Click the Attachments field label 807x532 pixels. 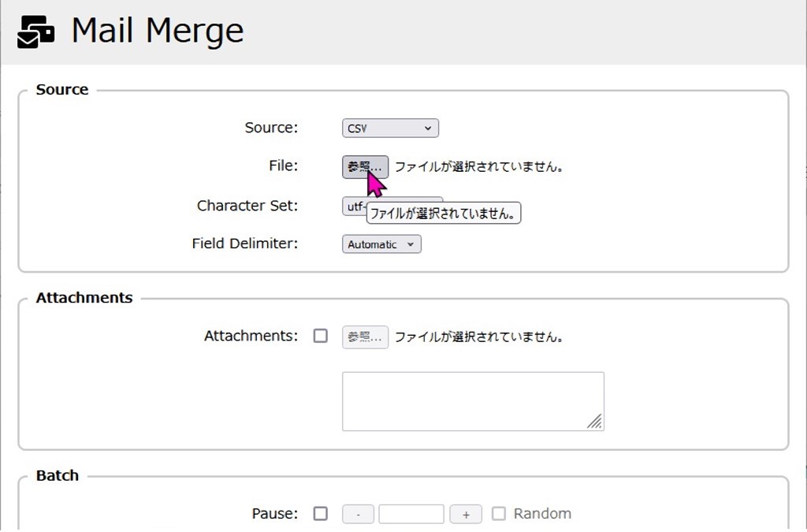click(251, 336)
